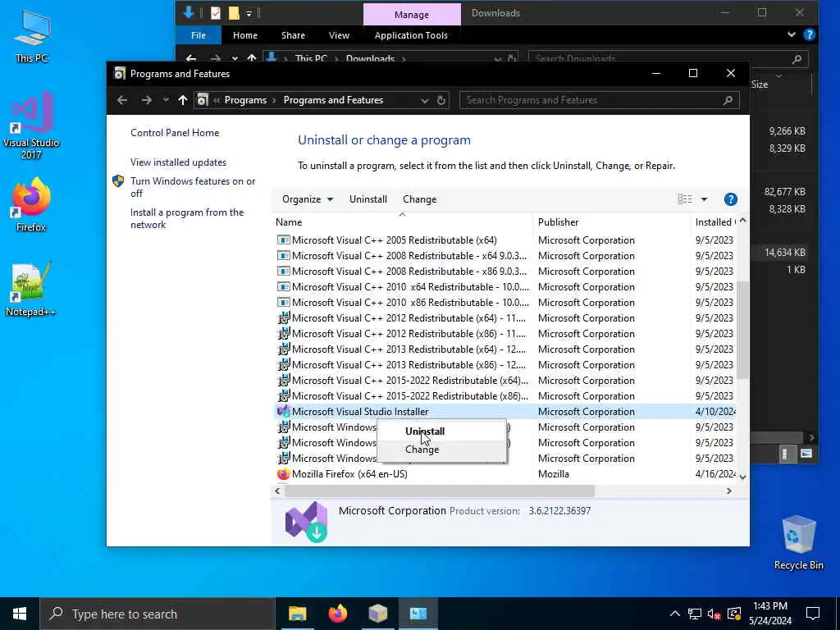Click the Back arrow in Programs and Features
Viewport: 840px width, 630px height.
122,100
